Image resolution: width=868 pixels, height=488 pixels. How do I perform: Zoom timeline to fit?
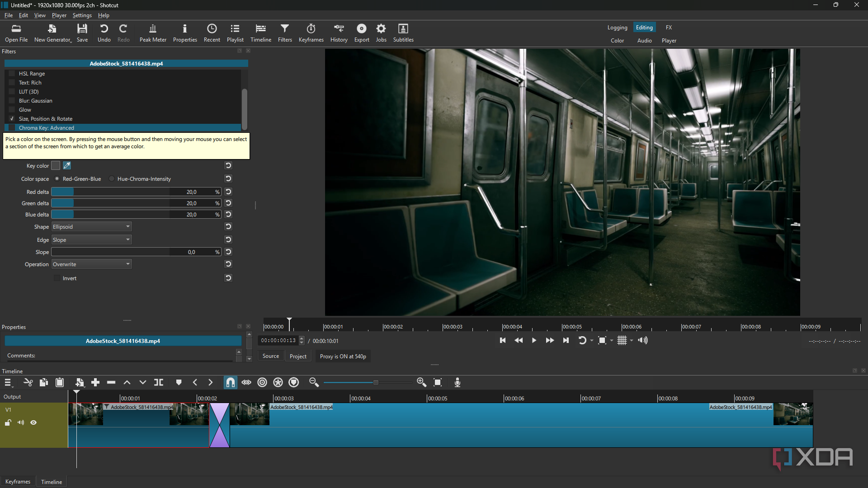pyautogui.click(x=438, y=383)
